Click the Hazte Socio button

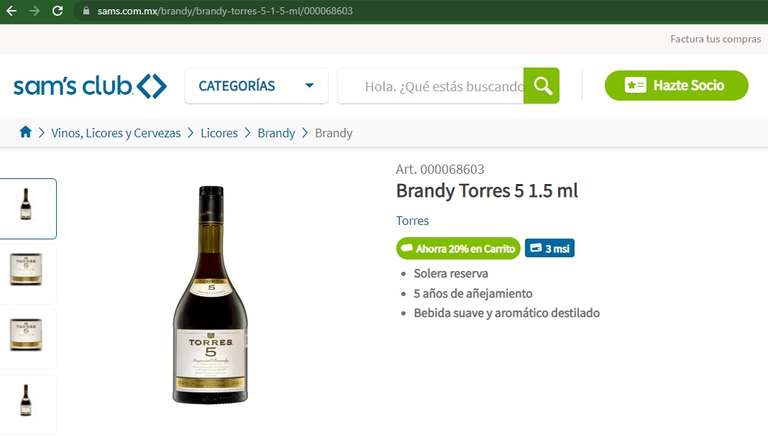[676, 85]
